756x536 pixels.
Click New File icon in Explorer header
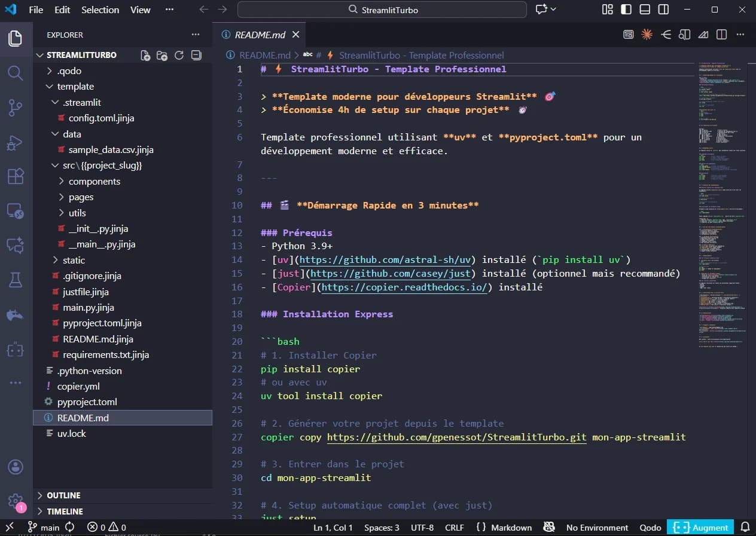[145, 56]
